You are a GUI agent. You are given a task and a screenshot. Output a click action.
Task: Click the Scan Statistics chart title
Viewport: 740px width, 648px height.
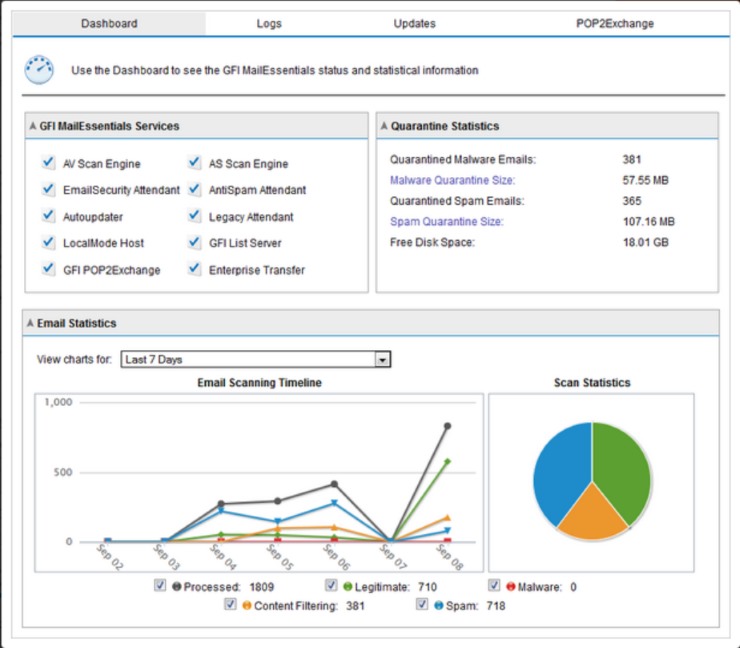point(592,383)
